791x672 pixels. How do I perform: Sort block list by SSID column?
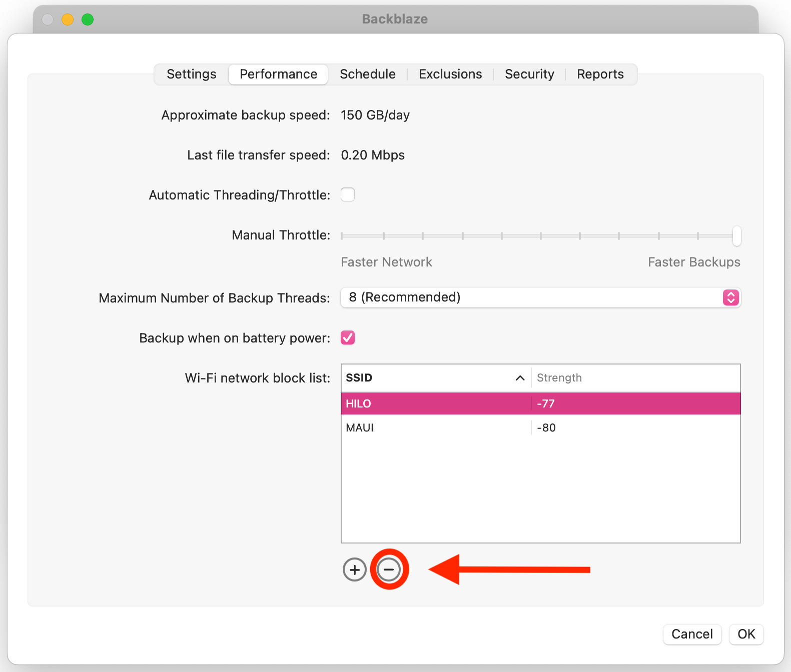tap(436, 378)
